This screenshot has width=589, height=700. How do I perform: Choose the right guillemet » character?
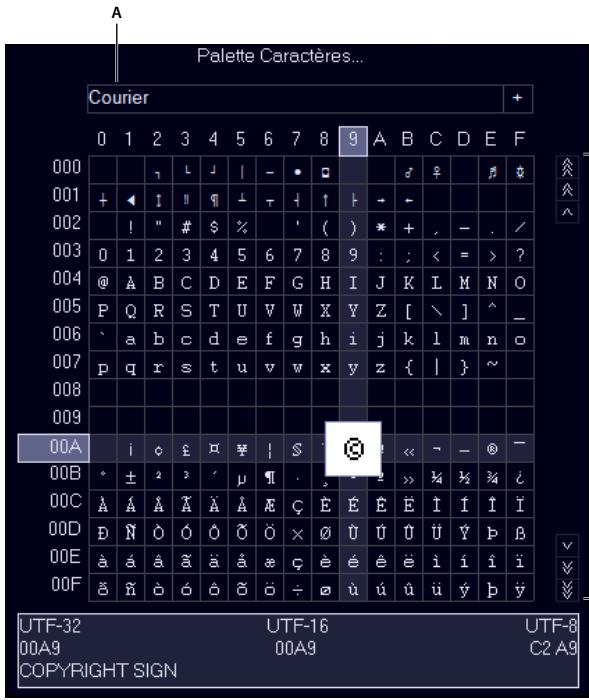tap(409, 477)
